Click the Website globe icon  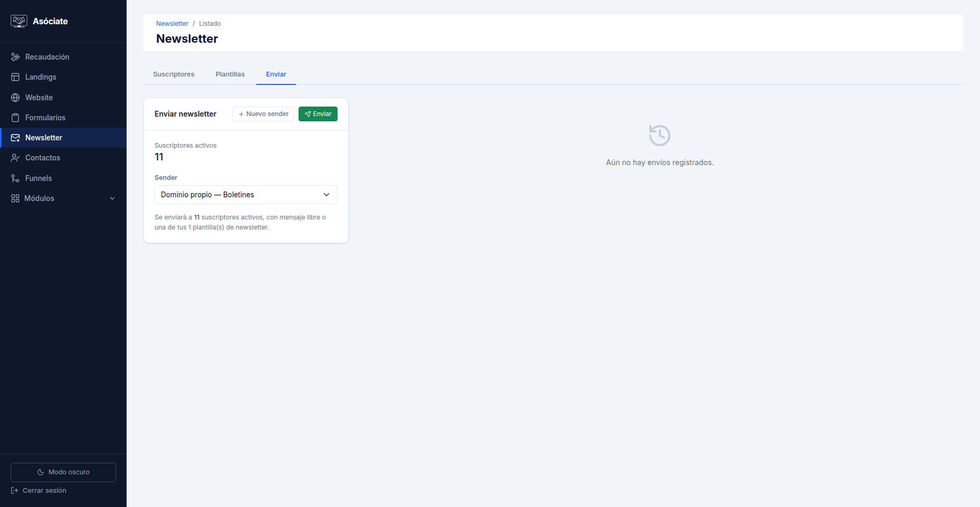15,98
